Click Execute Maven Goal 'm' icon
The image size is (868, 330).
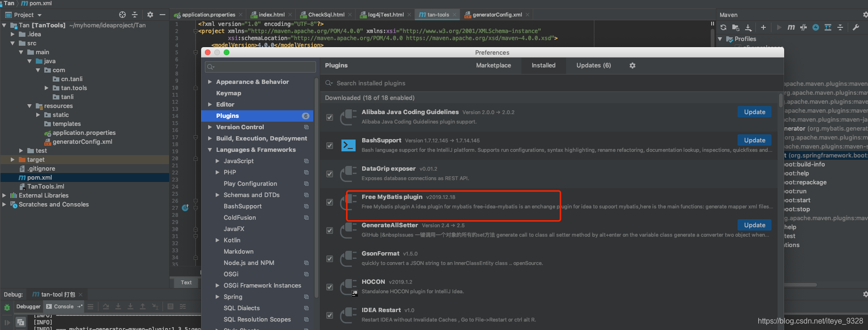click(x=791, y=27)
